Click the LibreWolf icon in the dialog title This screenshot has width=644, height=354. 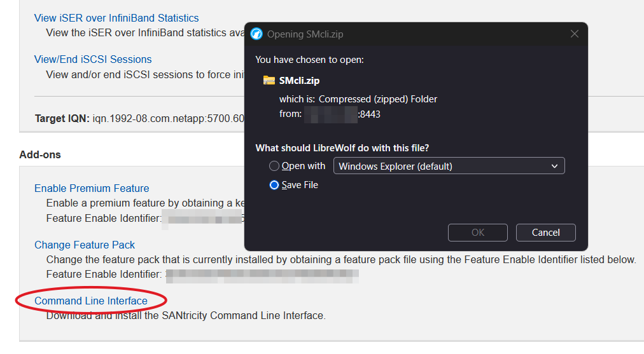[x=256, y=34]
